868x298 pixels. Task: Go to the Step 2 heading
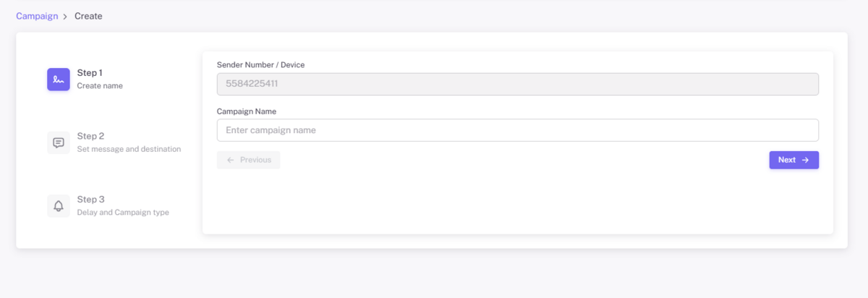90,136
